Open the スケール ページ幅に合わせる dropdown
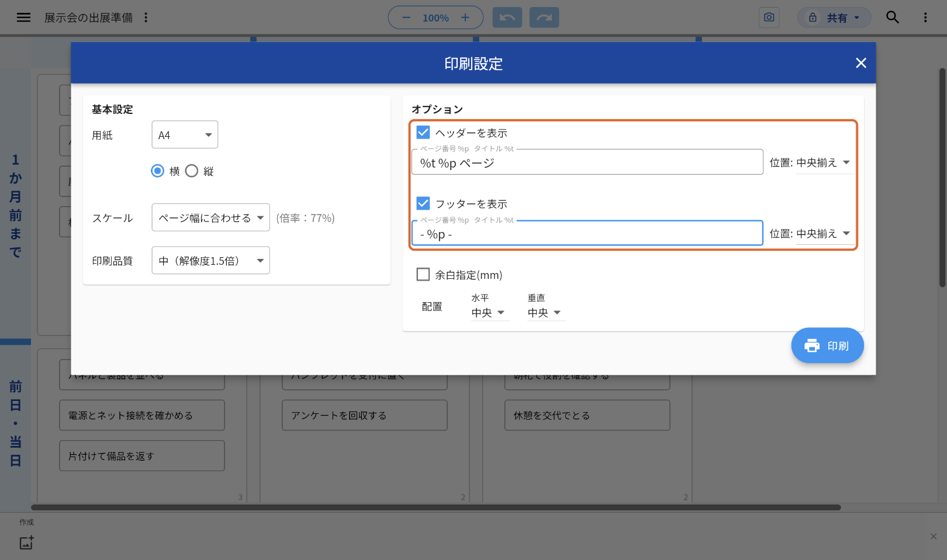This screenshot has width=947, height=560. 210,217
